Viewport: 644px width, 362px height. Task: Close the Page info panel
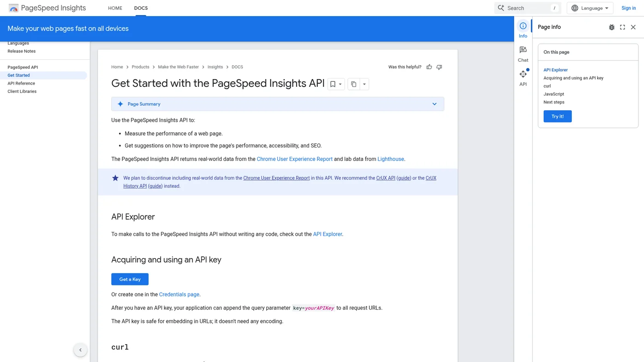pos(633,27)
